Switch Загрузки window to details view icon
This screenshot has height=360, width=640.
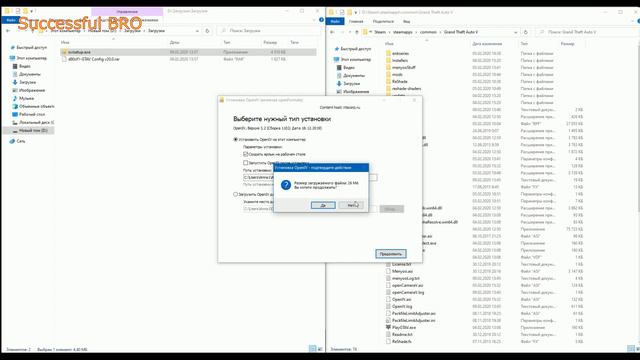312,349
